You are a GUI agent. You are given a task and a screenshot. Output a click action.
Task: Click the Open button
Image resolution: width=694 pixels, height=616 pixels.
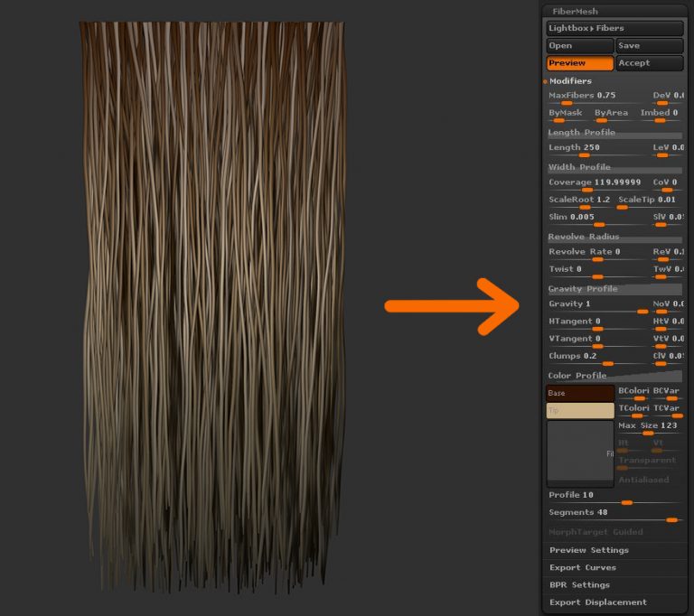pyautogui.click(x=580, y=45)
